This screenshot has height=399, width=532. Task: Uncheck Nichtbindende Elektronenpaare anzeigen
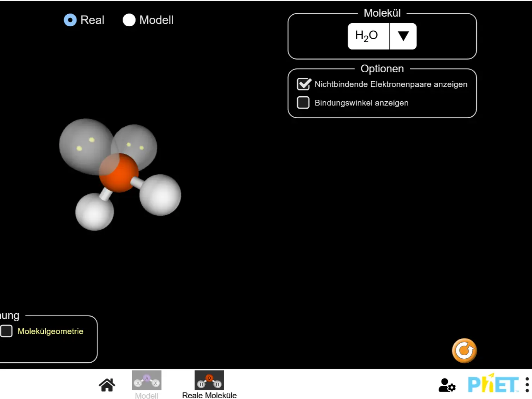coord(304,84)
